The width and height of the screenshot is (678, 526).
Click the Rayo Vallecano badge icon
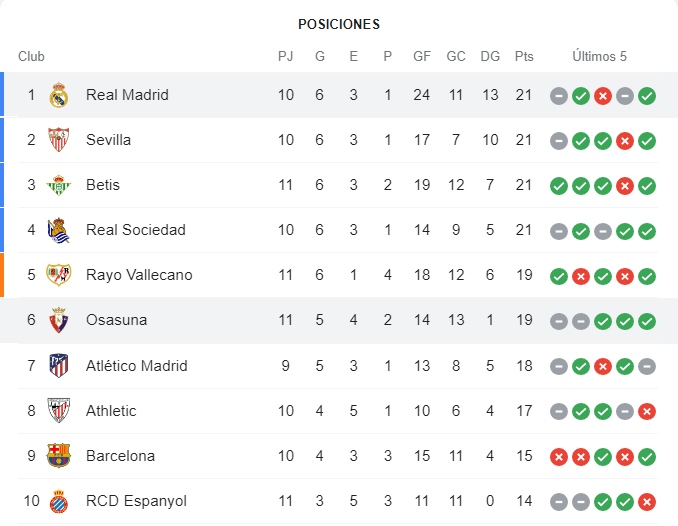pos(59,275)
